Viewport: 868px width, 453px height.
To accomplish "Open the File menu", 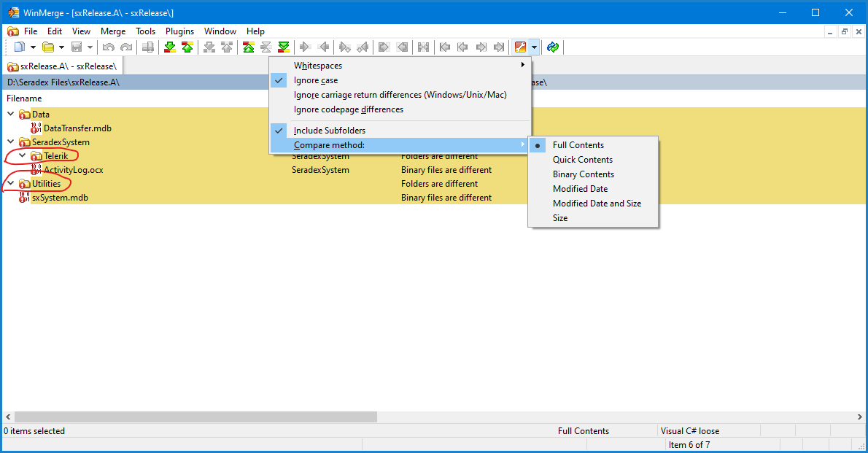I will 31,31.
